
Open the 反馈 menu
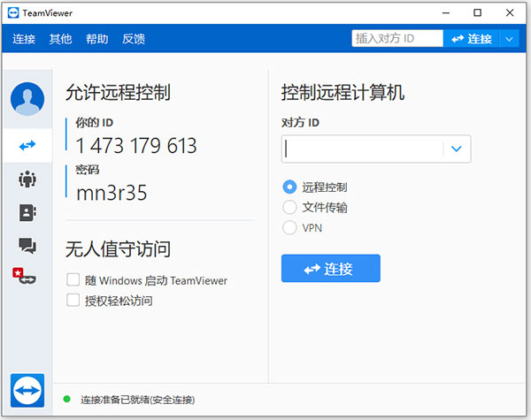(x=134, y=39)
